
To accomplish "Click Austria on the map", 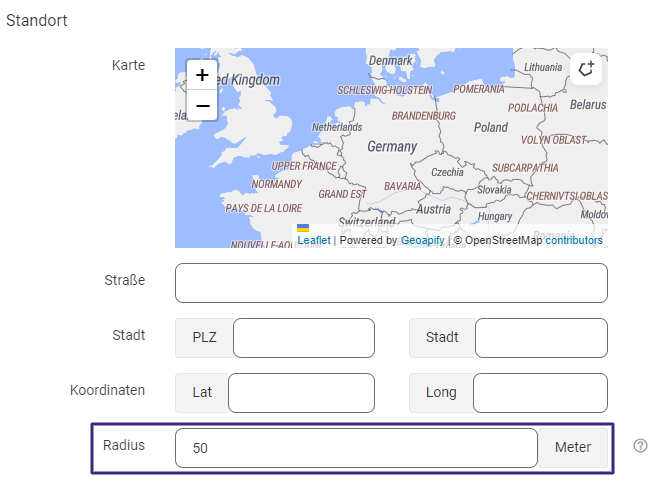I will click(x=433, y=210).
